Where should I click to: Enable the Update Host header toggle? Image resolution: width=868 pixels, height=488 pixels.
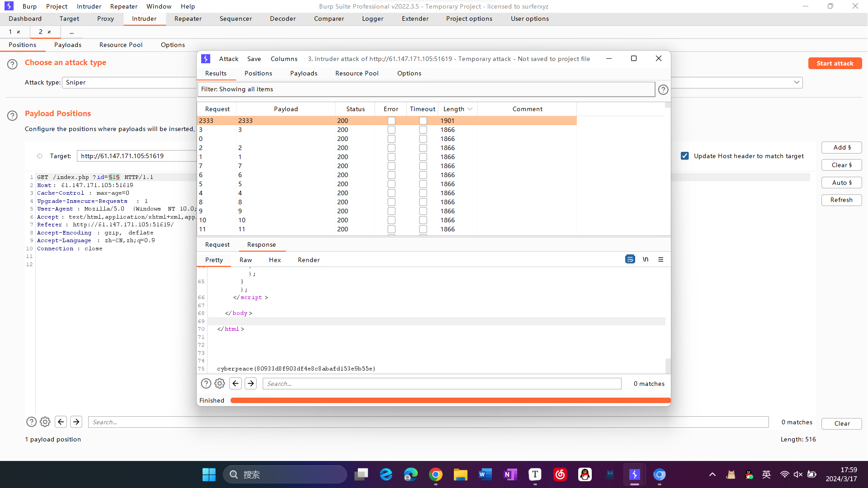click(685, 155)
